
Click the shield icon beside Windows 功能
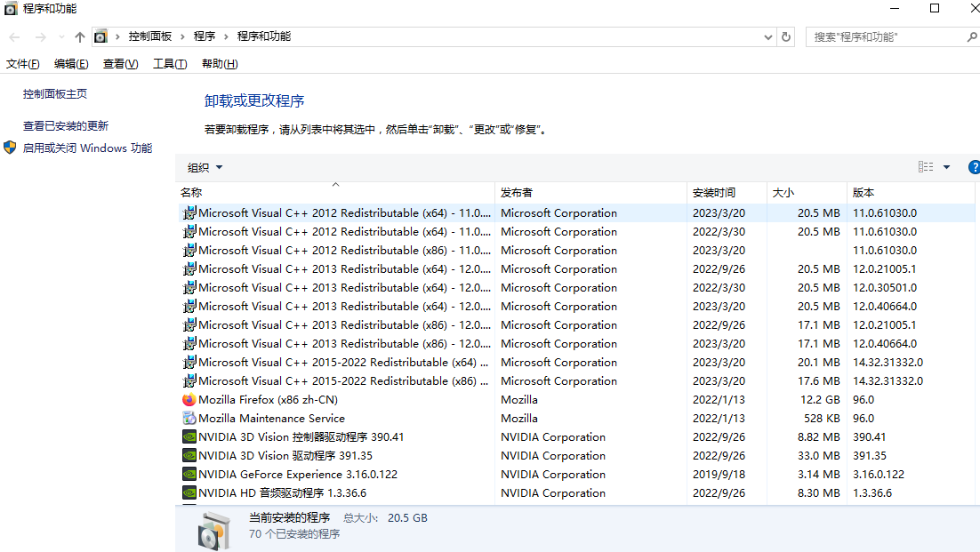[10, 148]
